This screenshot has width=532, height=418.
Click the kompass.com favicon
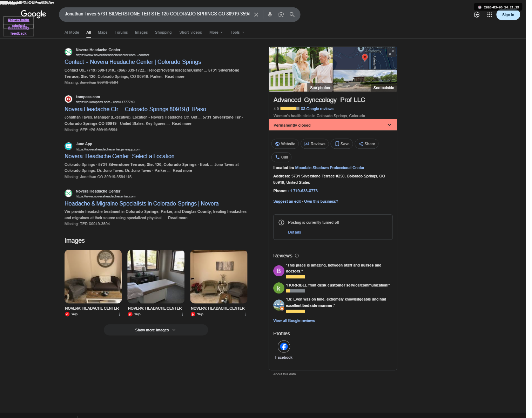(x=68, y=99)
